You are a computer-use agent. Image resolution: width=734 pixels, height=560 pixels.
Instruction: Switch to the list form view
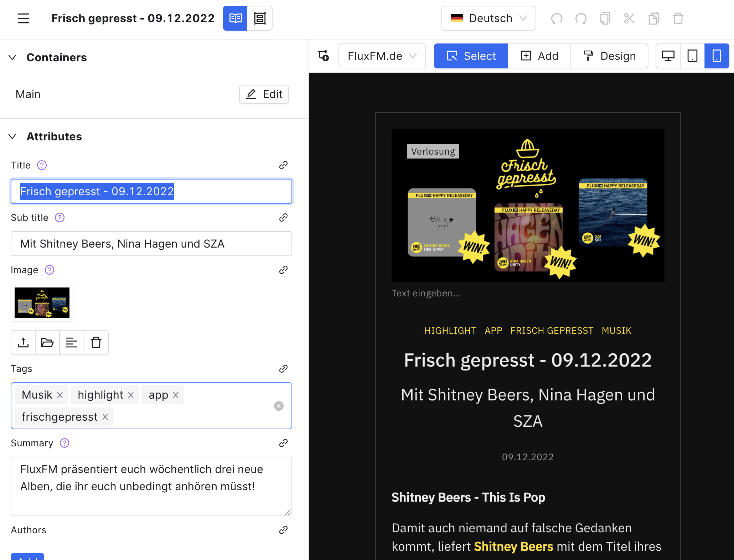[260, 18]
